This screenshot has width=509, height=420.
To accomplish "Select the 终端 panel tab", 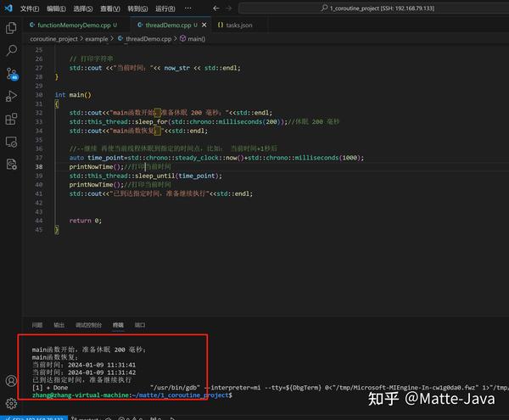I will (x=118, y=325).
